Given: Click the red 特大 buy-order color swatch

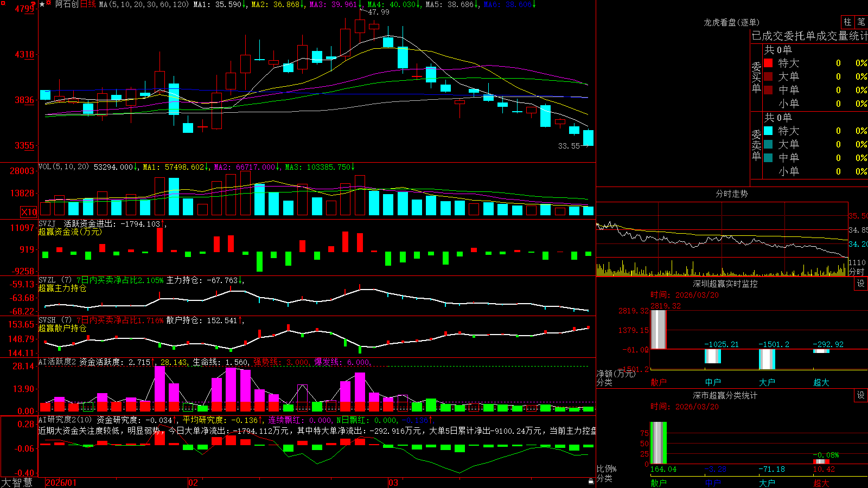Looking at the screenshot, I should pyautogui.click(x=768, y=63).
